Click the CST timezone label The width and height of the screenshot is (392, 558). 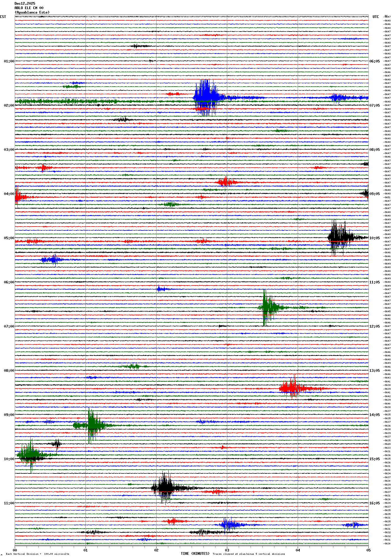click(3, 17)
